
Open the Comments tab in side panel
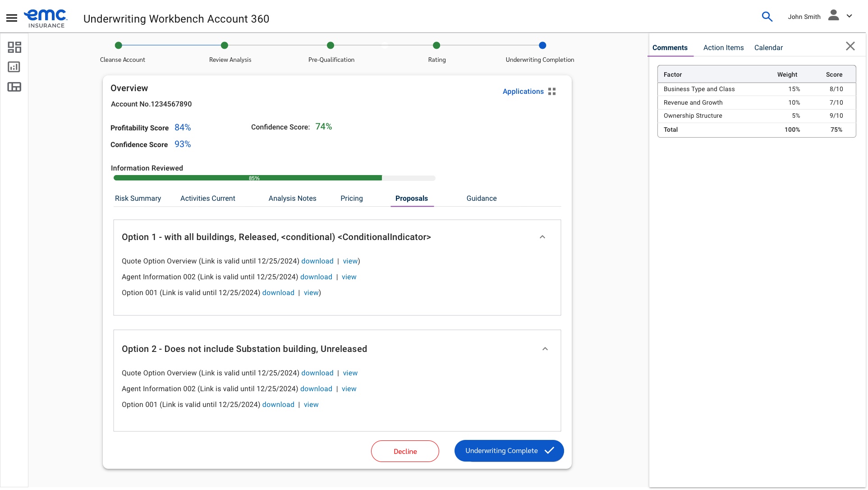coord(670,48)
